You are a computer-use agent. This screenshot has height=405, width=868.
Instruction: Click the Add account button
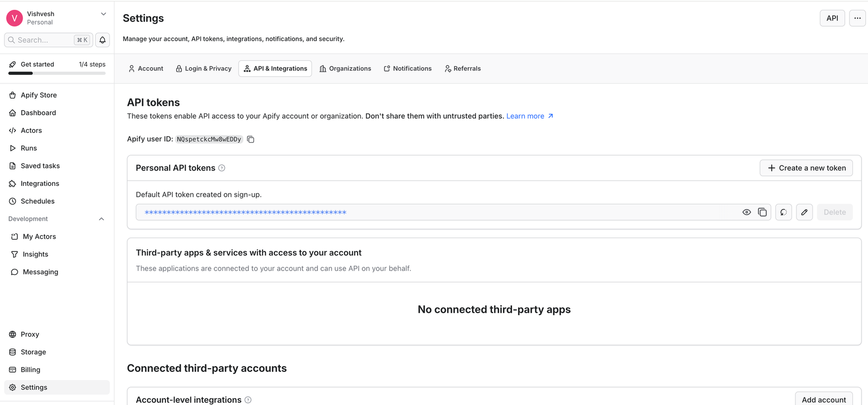coord(824,399)
